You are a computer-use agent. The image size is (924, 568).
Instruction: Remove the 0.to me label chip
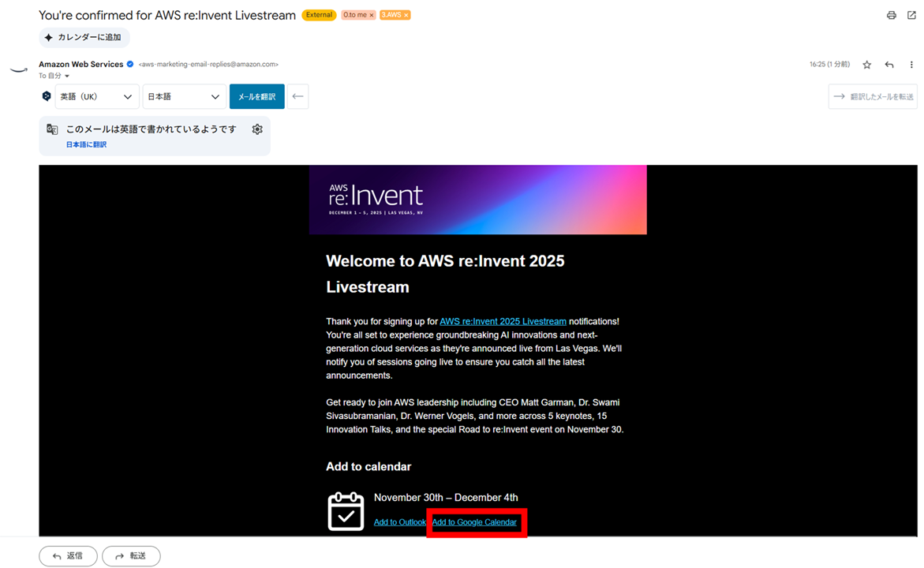pos(371,14)
